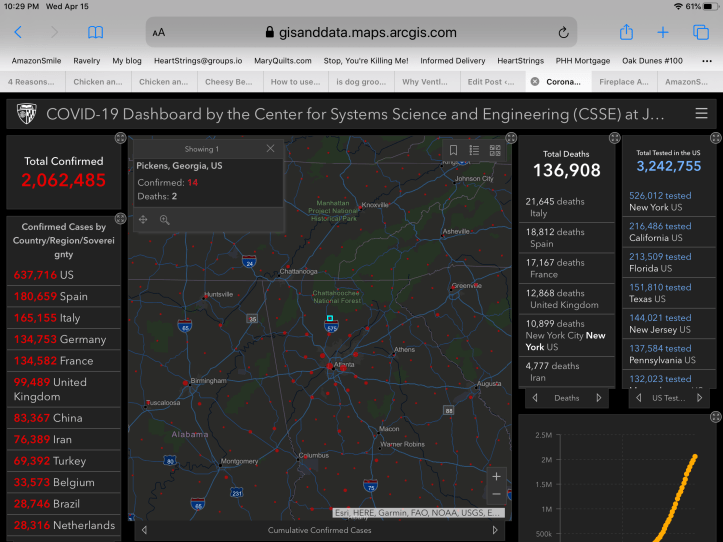Click the Johns Hopkins shield logo
This screenshot has height=542, width=723.
[x=26, y=113]
